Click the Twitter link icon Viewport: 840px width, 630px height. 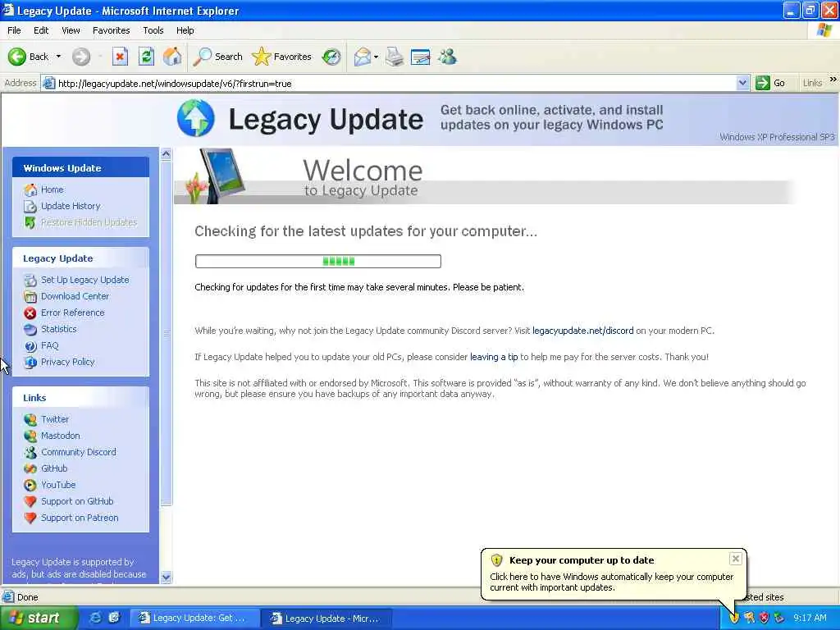click(30, 419)
